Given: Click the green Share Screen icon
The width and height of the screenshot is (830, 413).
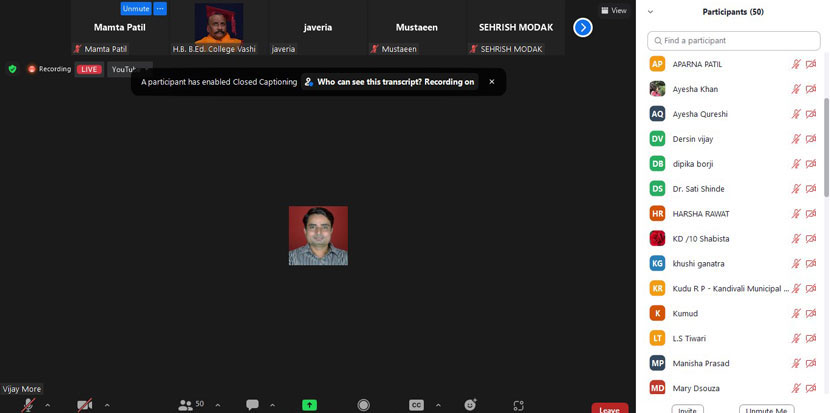Looking at the screenshot, I should (310, 404).
